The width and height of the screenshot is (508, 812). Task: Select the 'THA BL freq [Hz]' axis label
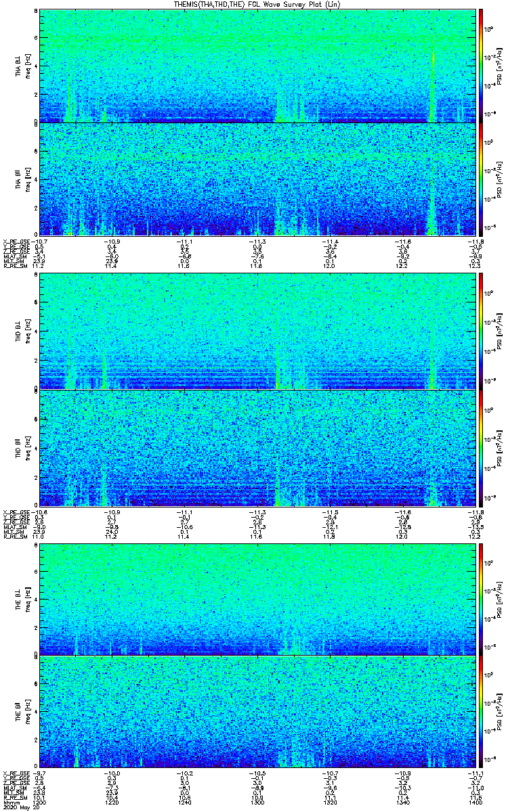click(x=23, y=66)
